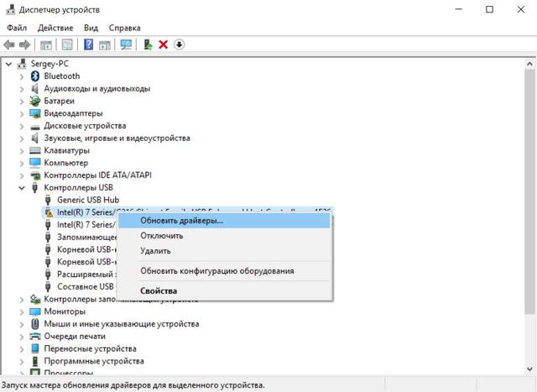Click the Bluetooth icon in device tree

35,76
